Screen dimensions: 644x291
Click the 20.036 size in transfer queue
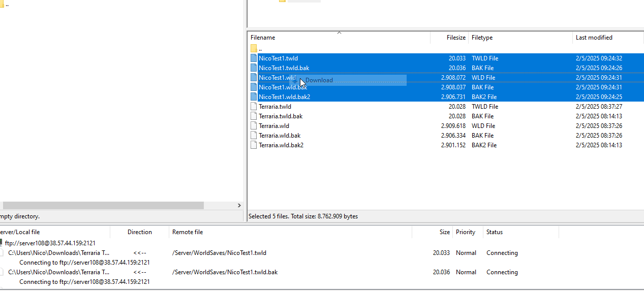(x=441, y=272)
